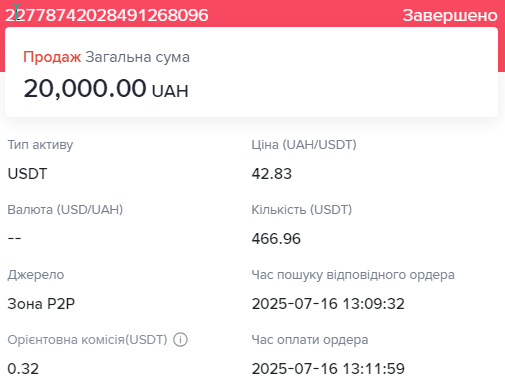505x390 pixels.
Task: Click the Зона P2P source value
Action: (x=41, y=304)
